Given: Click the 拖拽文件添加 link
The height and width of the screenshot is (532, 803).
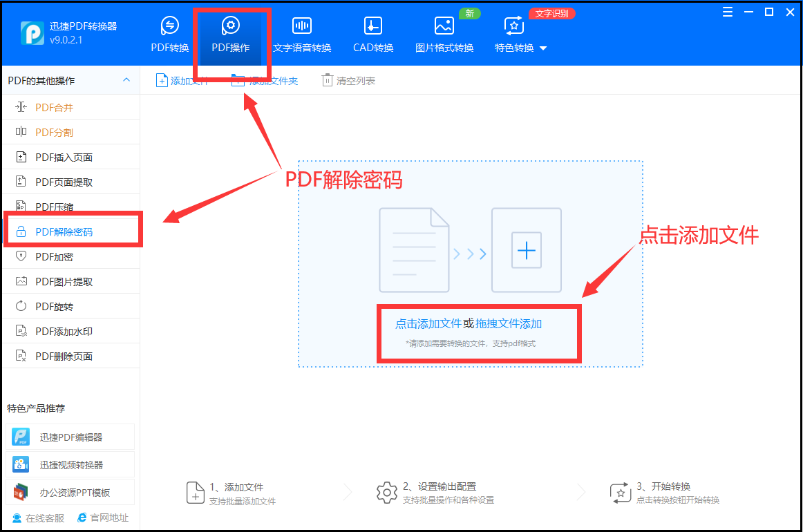Looking at the screenshot, I should point(509,323).
